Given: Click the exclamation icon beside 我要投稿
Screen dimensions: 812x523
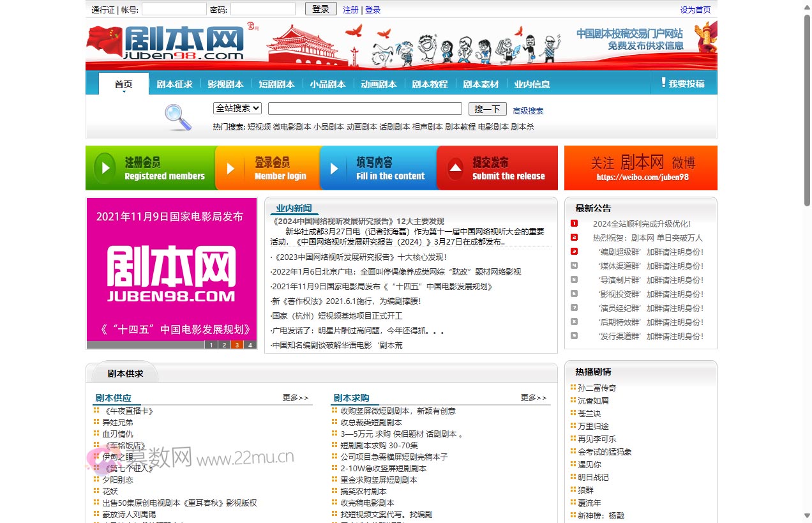Looking at the screenshot, I should pos(663,83).
